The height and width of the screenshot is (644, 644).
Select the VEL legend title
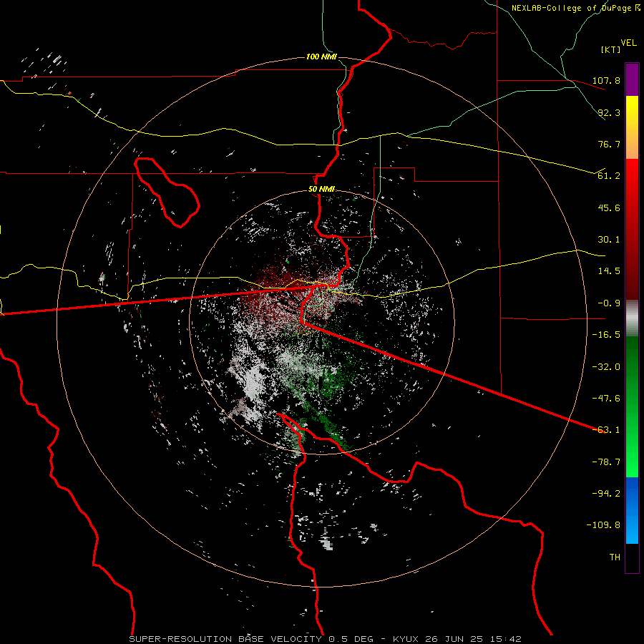coord(628,42)
